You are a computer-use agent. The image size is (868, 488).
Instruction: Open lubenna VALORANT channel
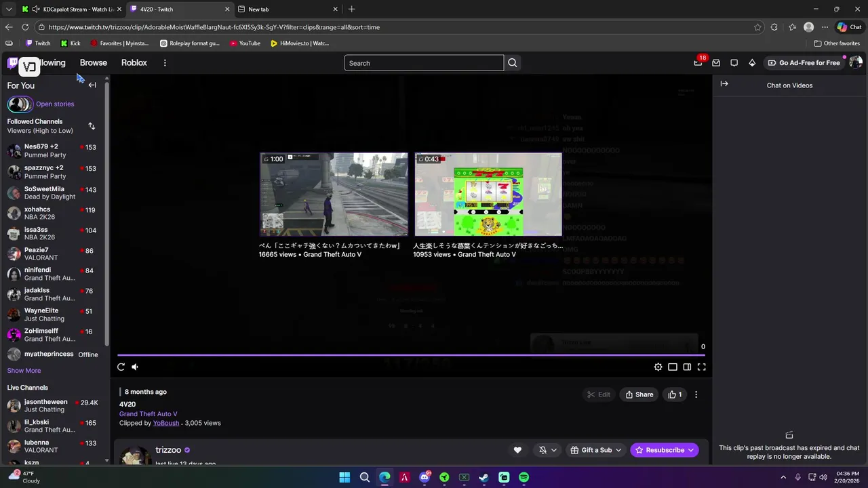point(53,446)
